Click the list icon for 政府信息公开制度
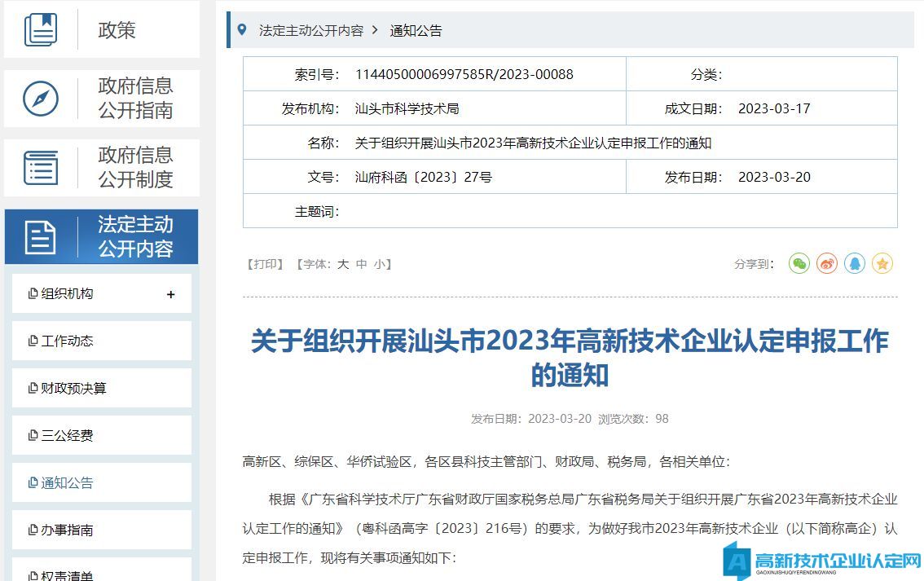This screenshot has height=581, width=924. (41, 168)
